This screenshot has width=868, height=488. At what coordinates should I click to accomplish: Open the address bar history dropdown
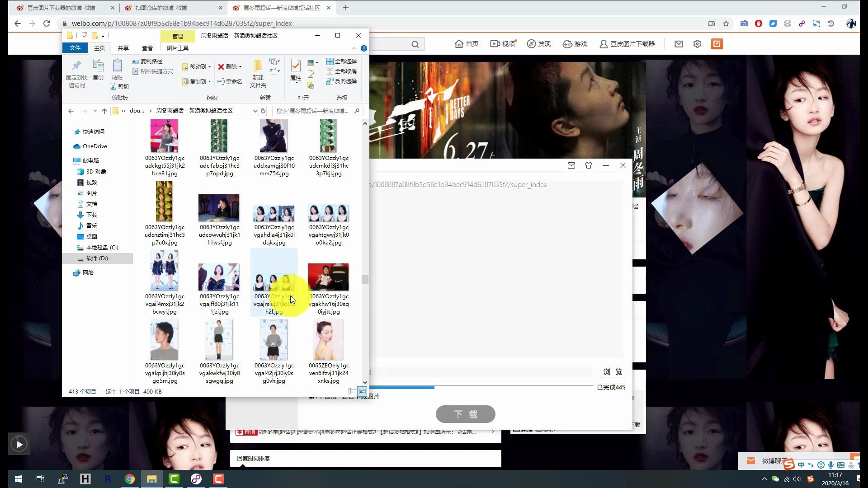click(x=255, y=111)
